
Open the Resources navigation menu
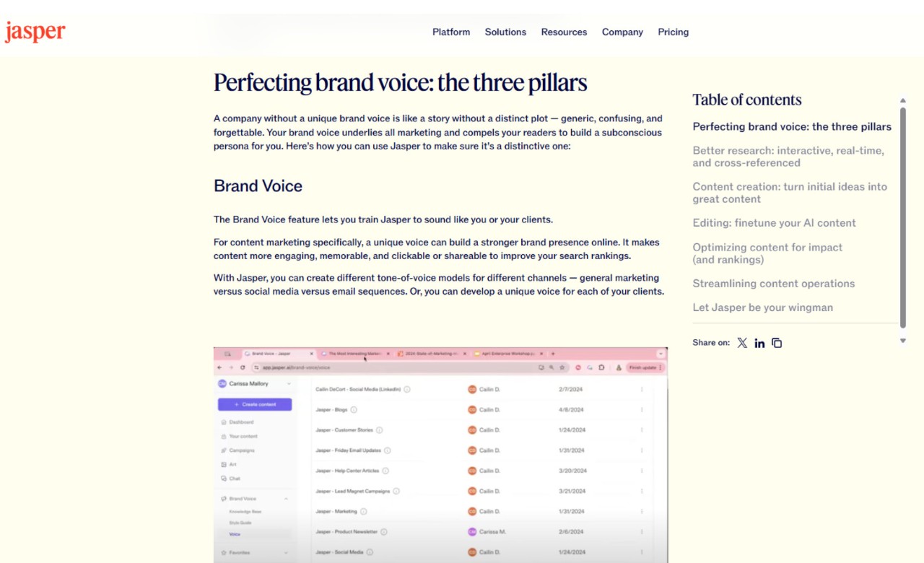[564, 32]
